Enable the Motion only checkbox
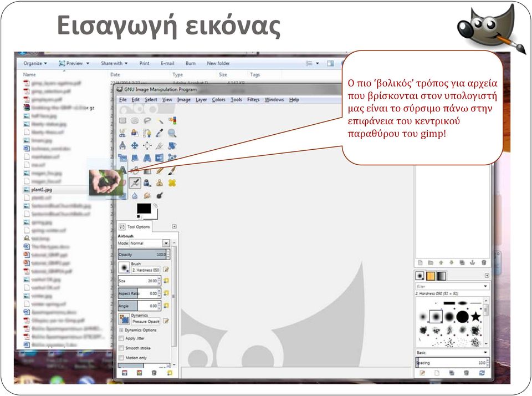This screenshot has width=532, height=396. (x=121, y=358)
